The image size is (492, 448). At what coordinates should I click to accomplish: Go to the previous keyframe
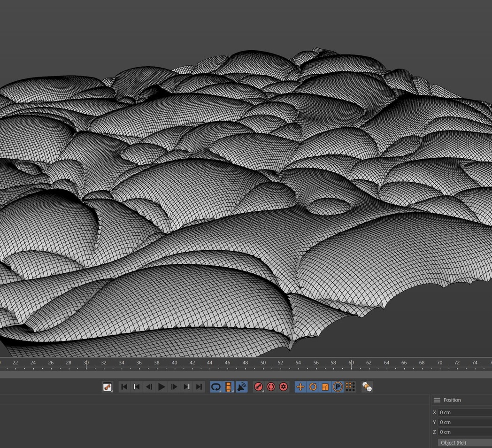point(137,387)
